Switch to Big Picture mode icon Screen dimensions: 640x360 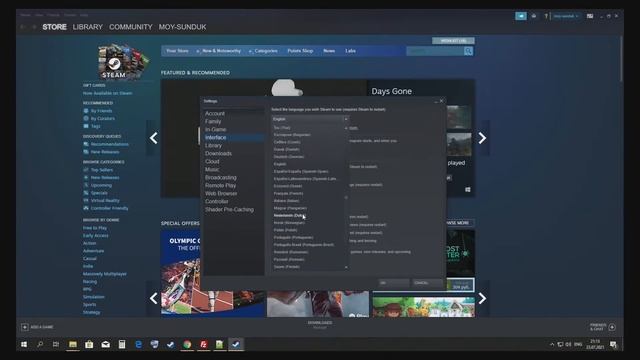coord(590,16)
